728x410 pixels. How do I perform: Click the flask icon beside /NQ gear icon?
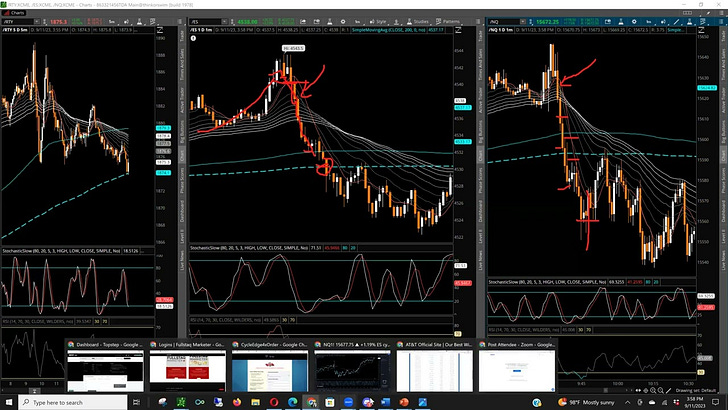pyautogui.click(x=621, y=21)
